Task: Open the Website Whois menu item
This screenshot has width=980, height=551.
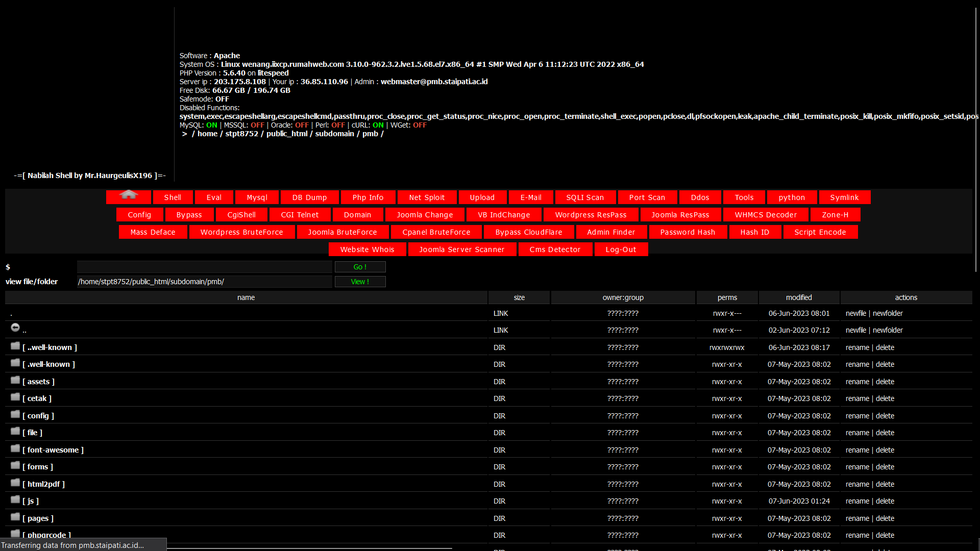Action: 367,249
